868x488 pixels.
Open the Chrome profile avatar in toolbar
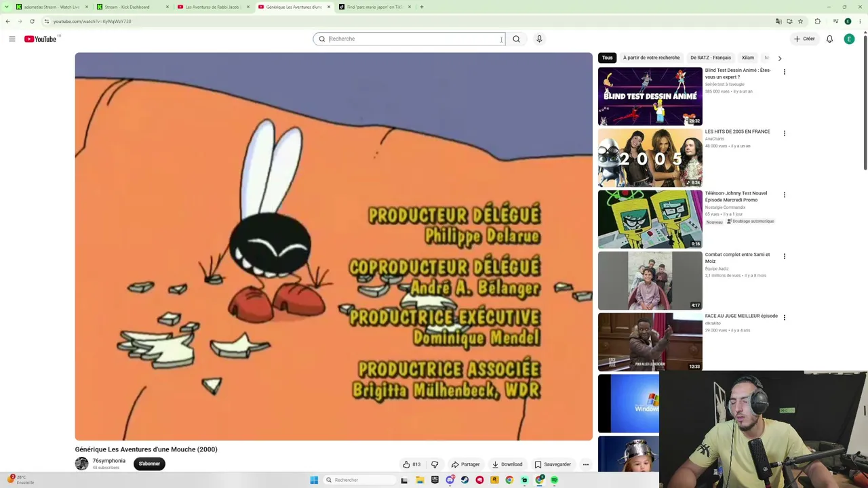click(x=848, y=21)
